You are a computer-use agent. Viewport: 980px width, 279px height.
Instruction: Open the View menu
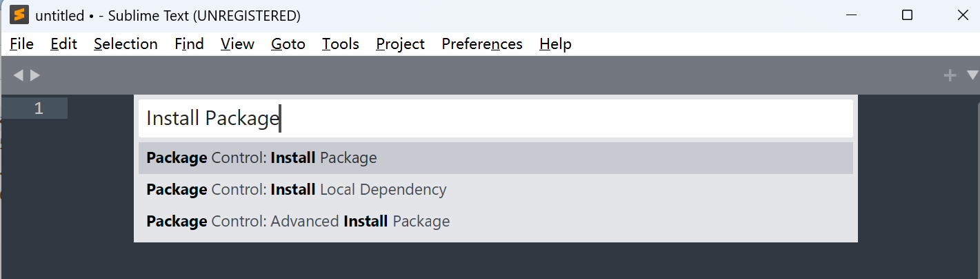237,44
